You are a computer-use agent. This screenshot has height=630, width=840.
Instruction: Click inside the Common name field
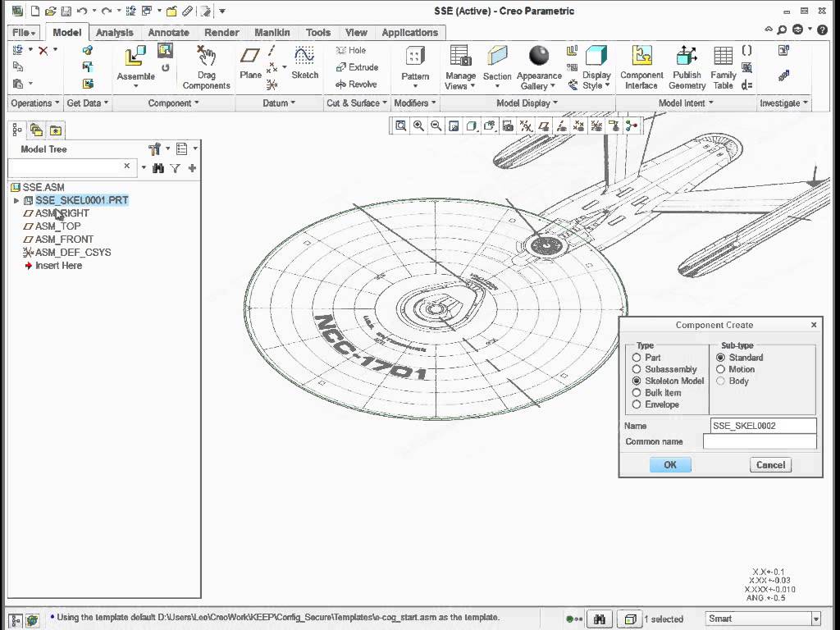761,442
